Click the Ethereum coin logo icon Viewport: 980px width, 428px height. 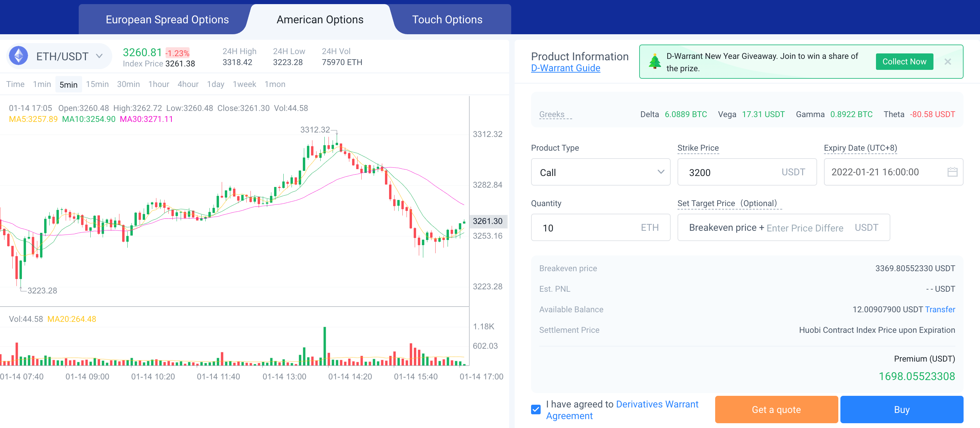(18, 56)
